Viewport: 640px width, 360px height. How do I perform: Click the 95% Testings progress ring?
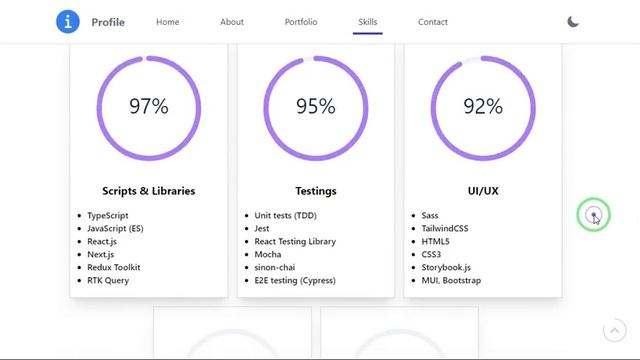coord(316,108)
